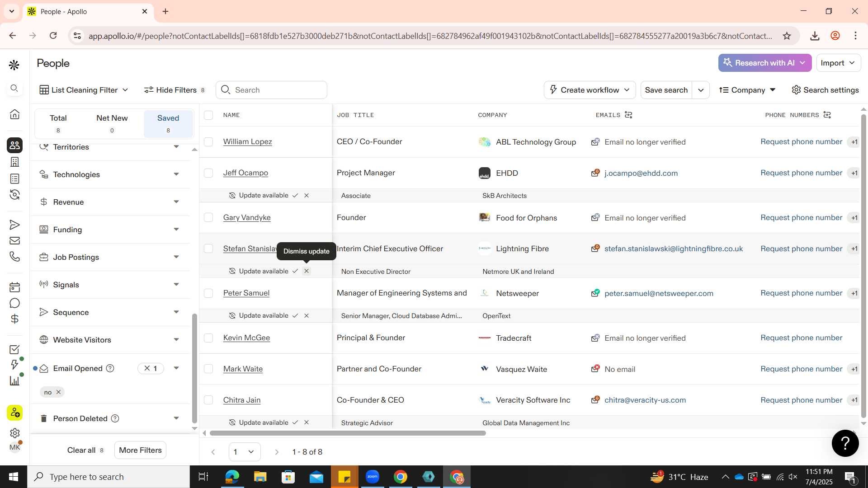Open Companies building icon in sidebar
The height and width of the screenshot is (488, 868).
14,162
